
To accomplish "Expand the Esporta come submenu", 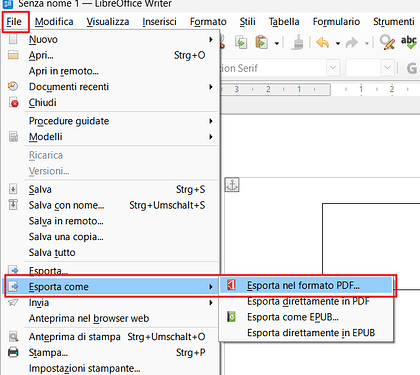I will tap(111, 287).
